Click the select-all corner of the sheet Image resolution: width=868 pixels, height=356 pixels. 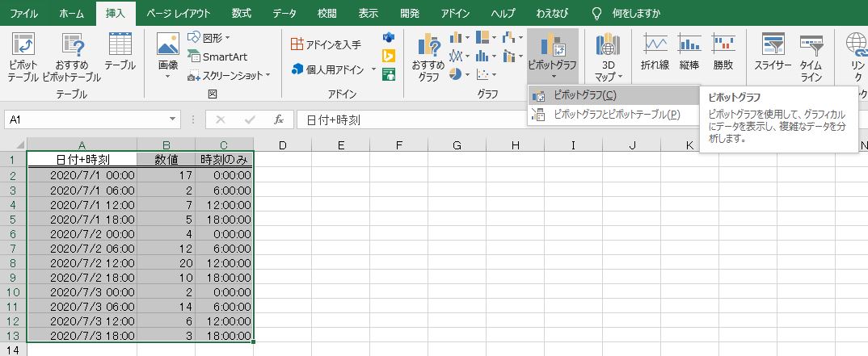tap(14, 144)
